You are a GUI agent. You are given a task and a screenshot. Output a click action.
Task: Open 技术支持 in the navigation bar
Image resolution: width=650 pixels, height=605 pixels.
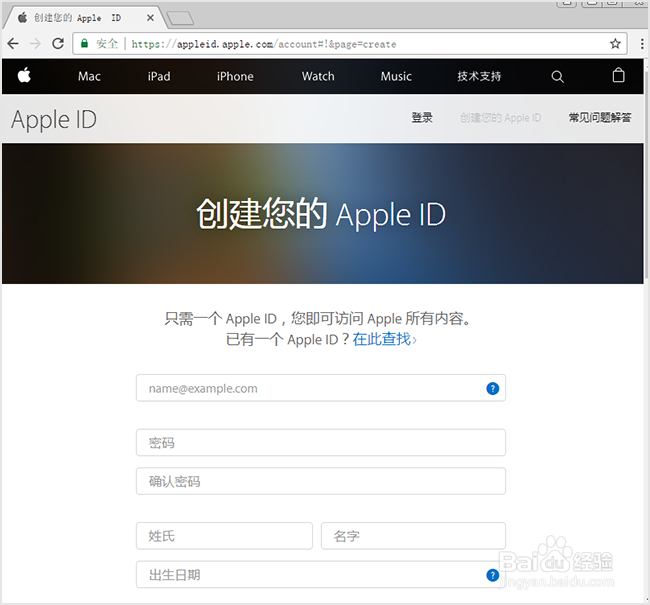pyautogui.click(x=479, y=76)
